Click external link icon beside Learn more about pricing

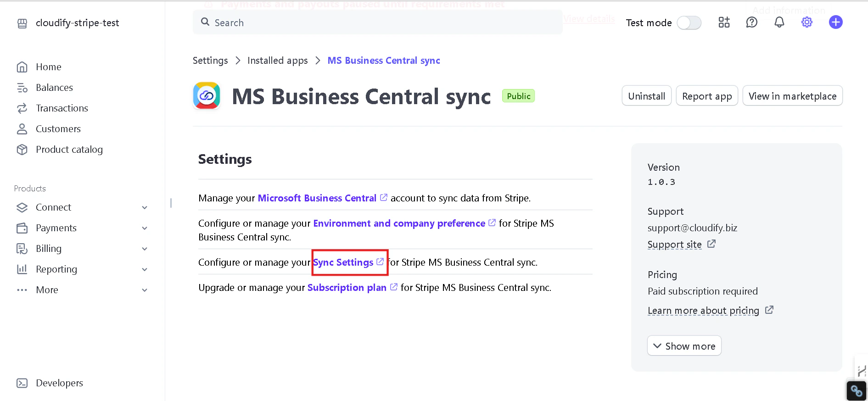tap(769, 310)
